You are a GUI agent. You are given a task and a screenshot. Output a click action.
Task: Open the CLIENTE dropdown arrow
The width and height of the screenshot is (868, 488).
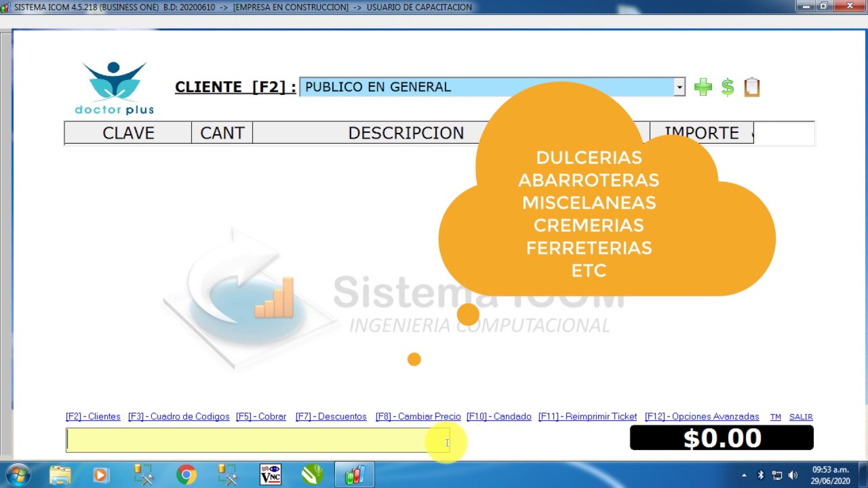[x=679, y=87]
